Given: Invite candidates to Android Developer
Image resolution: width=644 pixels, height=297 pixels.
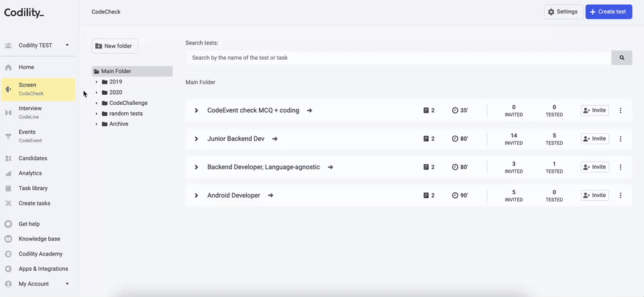Looking at the screenshot, I should 595,196.
